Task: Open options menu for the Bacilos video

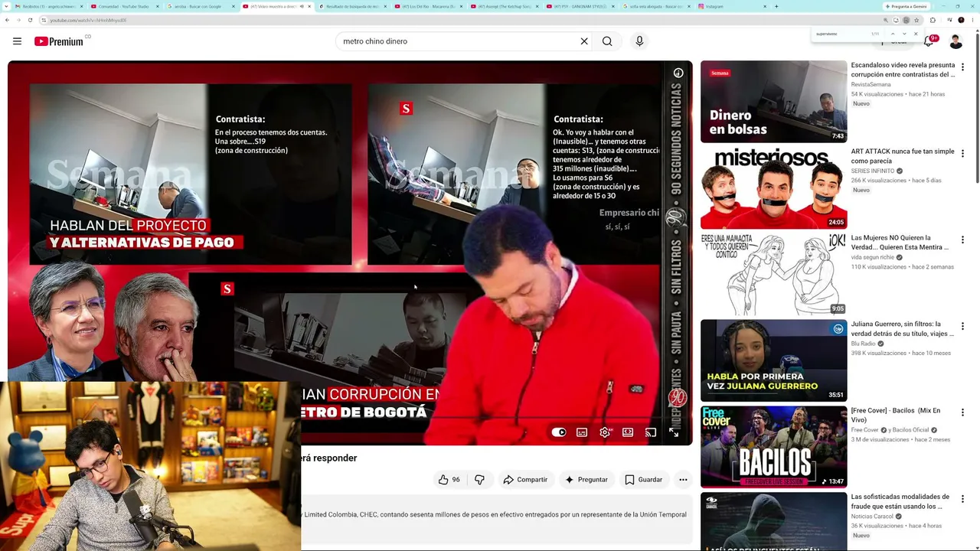Action: (962, 413)
